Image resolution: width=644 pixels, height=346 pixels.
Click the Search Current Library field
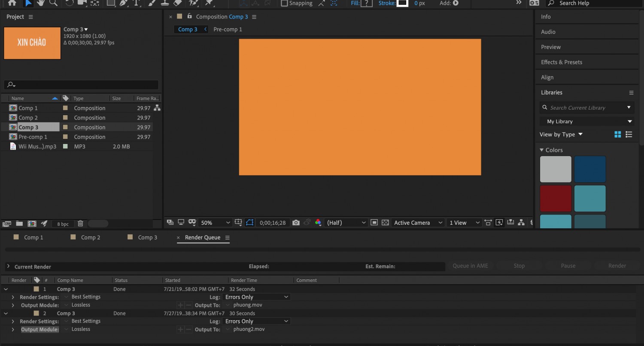coord(587,107)
